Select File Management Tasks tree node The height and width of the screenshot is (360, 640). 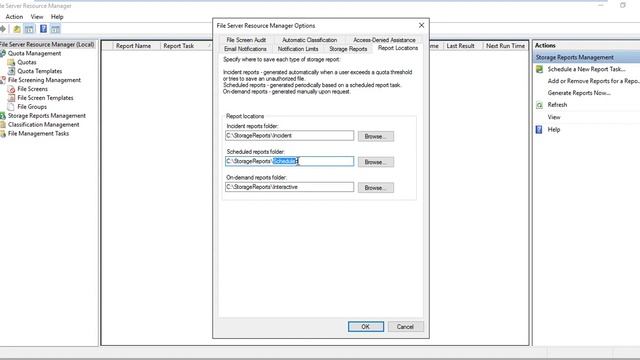(x=38, y=134)
